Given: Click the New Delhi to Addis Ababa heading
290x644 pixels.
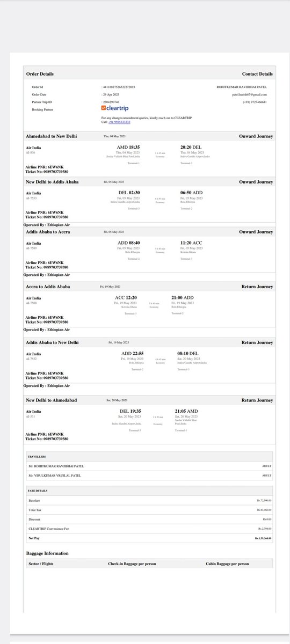Looking at the screenshot, I should [52, 182].
